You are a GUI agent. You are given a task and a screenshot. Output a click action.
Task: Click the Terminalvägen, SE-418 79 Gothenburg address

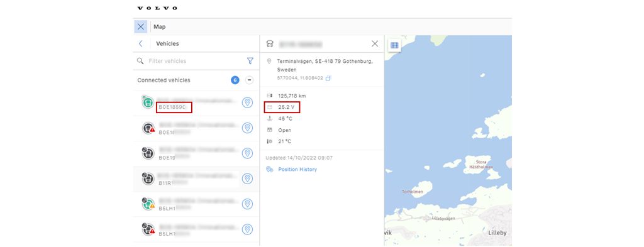pyautogui.click(x=325, y=65)
